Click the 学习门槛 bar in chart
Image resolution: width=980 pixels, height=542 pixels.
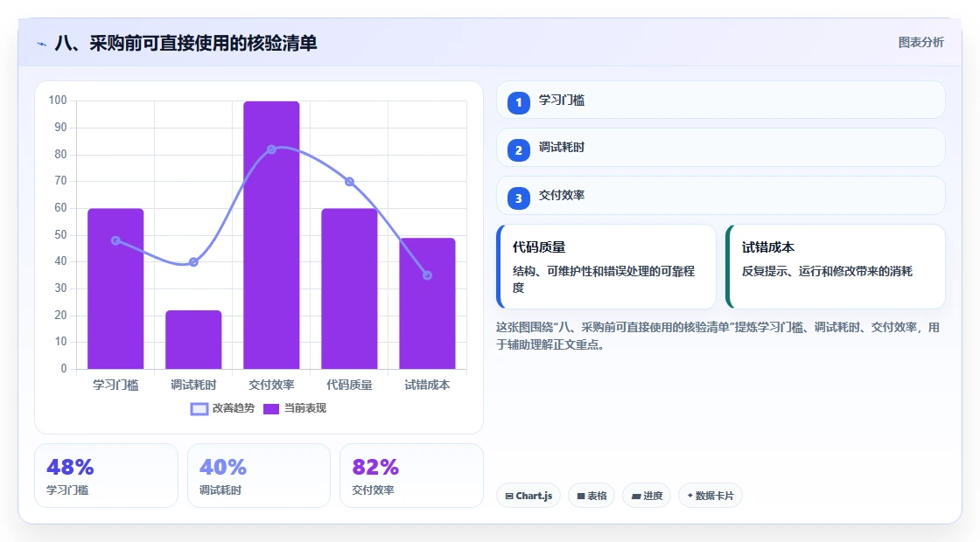115,288
